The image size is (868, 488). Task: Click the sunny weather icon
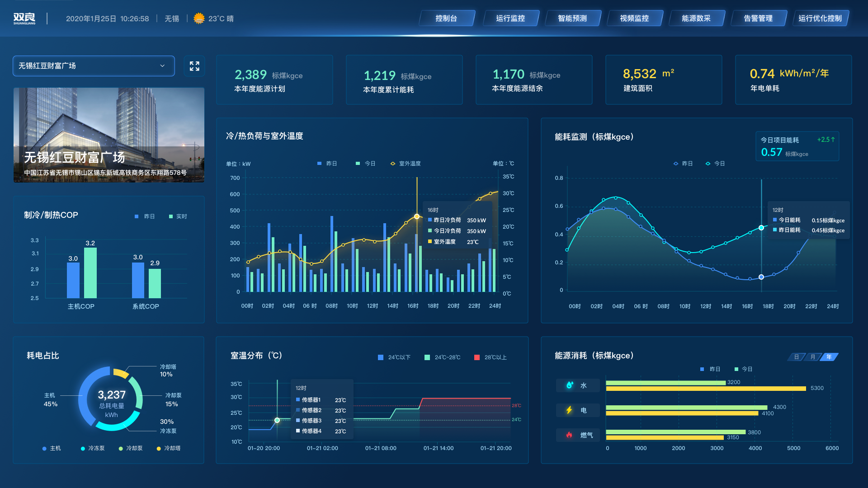pos(199,19)
